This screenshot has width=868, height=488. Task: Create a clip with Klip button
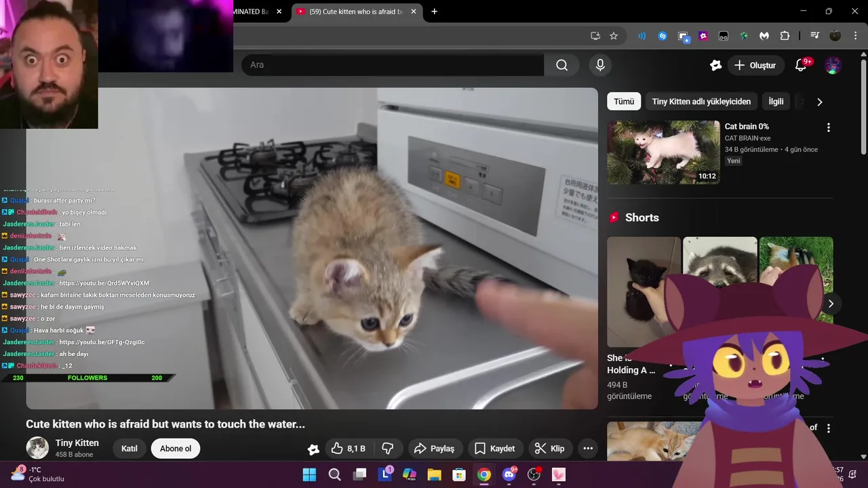point(550,449)
